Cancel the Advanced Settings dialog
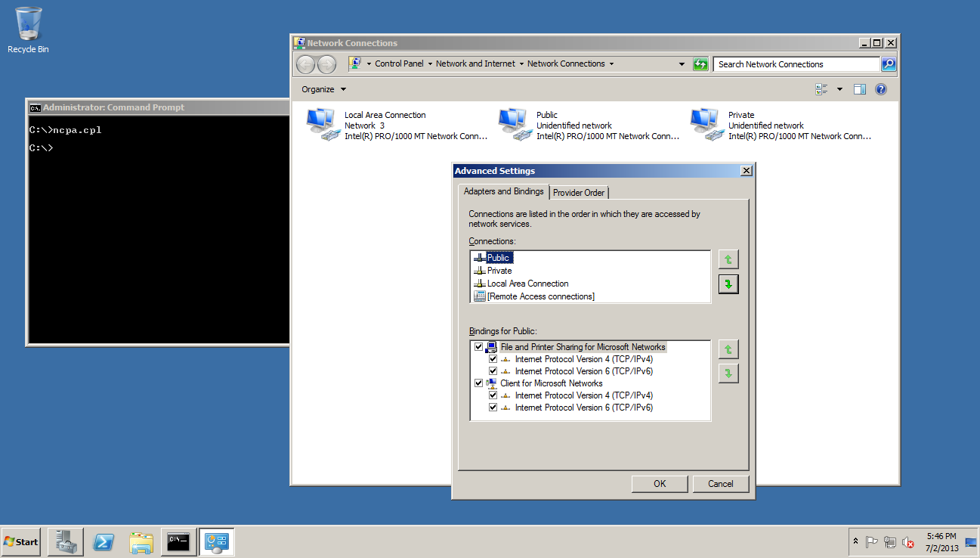The height and width of the screenshot is (558, 980). tap(720, 484)
